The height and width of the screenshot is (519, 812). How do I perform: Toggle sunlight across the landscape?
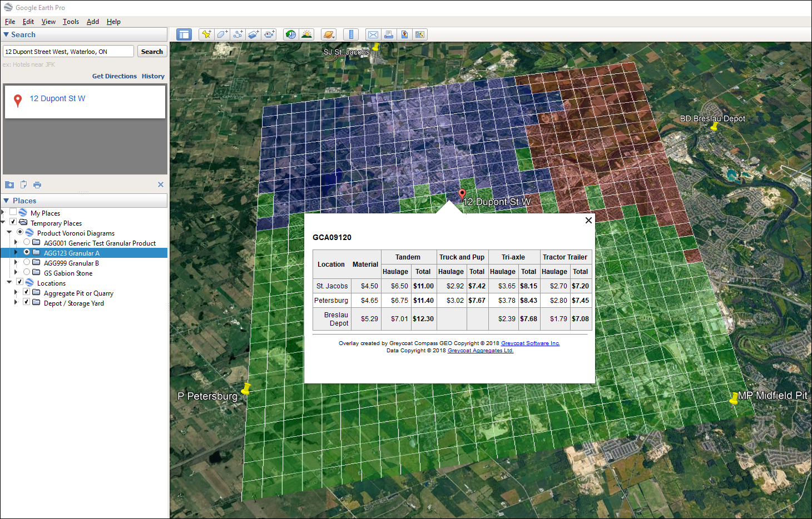coord(306,34)
